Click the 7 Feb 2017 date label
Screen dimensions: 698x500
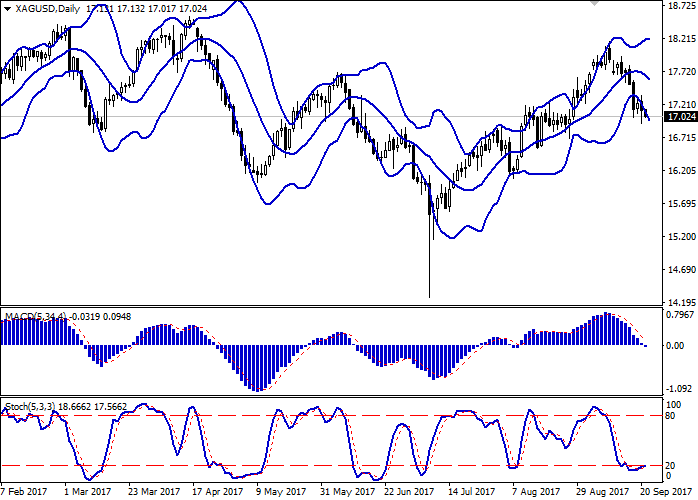point(24,492)
